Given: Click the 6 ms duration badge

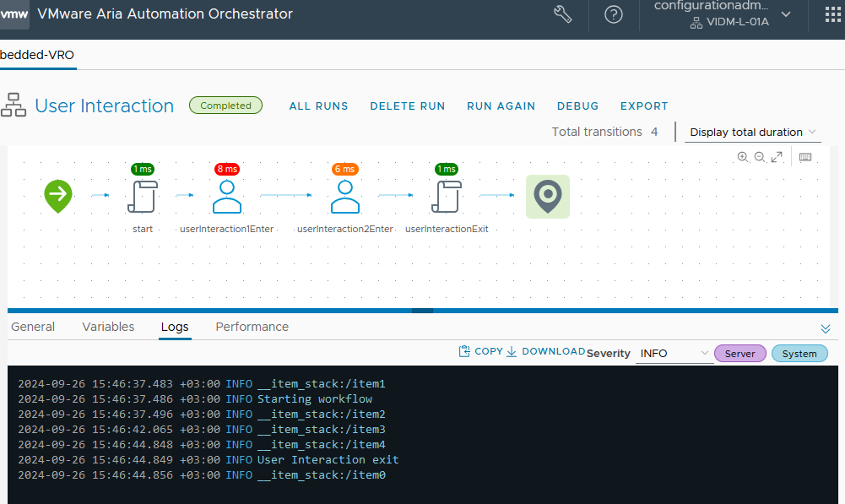Looking at the screenshot, I should 345,169.
